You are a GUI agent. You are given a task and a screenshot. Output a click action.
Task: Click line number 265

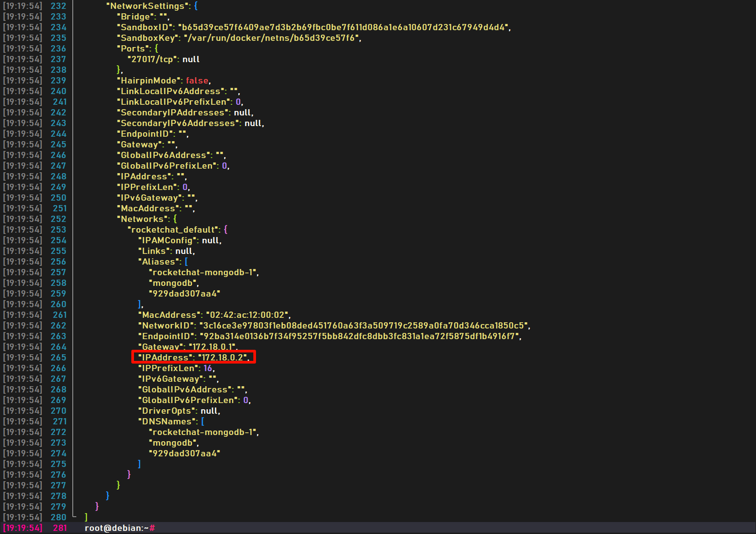pos(58,358)
